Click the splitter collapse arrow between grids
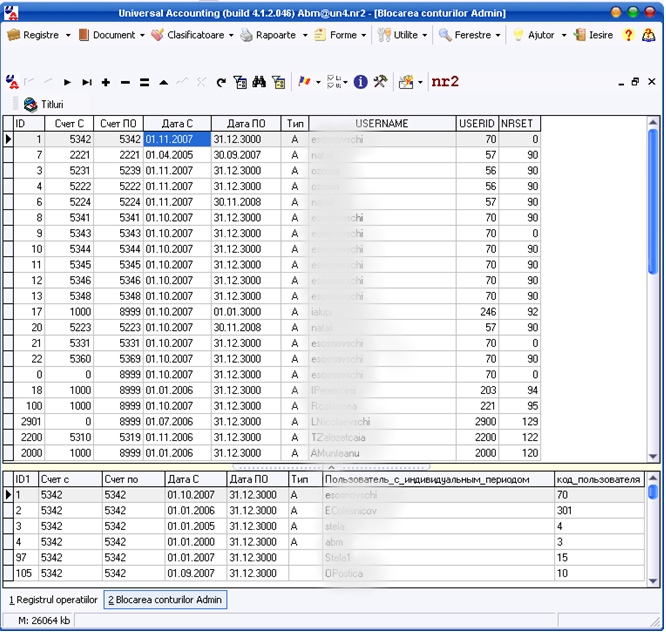This screenshot has height=632, width=666. (331, 467)
